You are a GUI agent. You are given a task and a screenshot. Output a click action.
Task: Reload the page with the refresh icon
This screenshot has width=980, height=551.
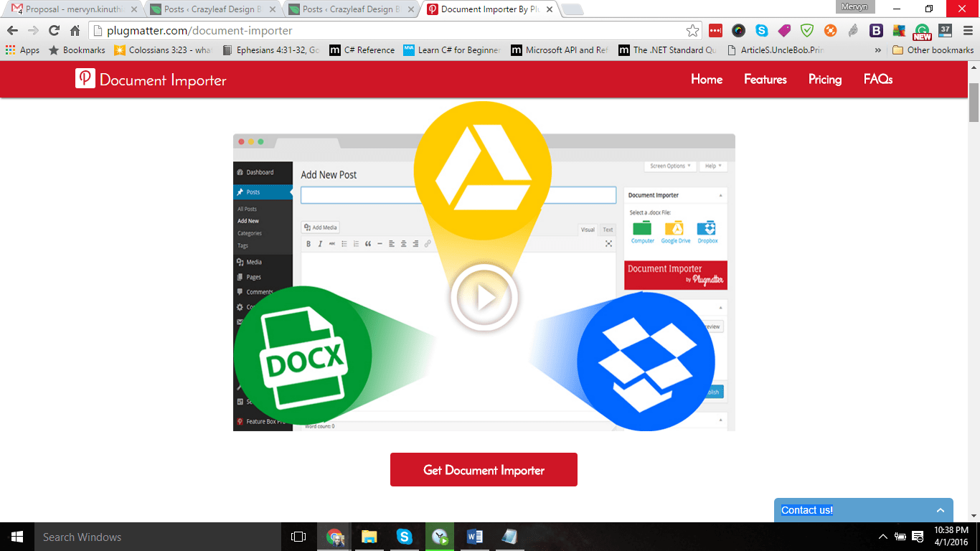pos(54,30)
